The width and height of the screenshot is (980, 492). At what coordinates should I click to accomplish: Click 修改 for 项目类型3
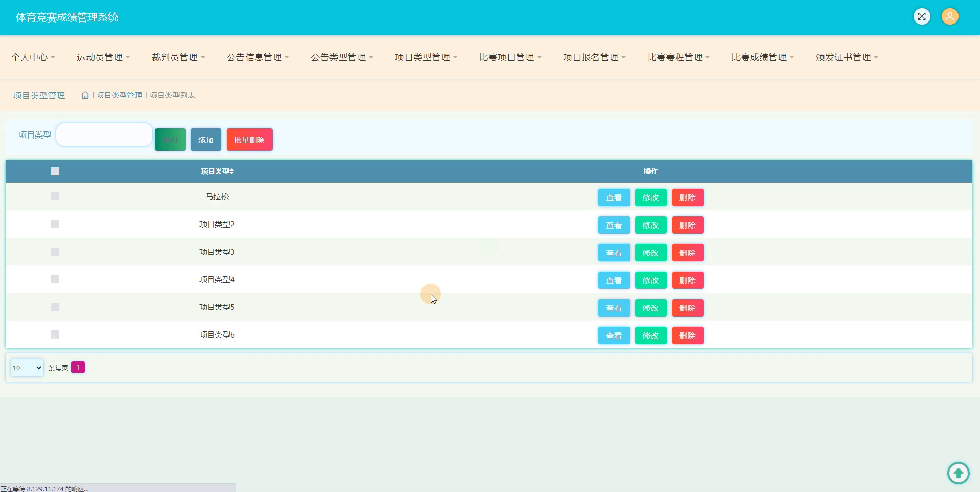click(x=651, y=253)
